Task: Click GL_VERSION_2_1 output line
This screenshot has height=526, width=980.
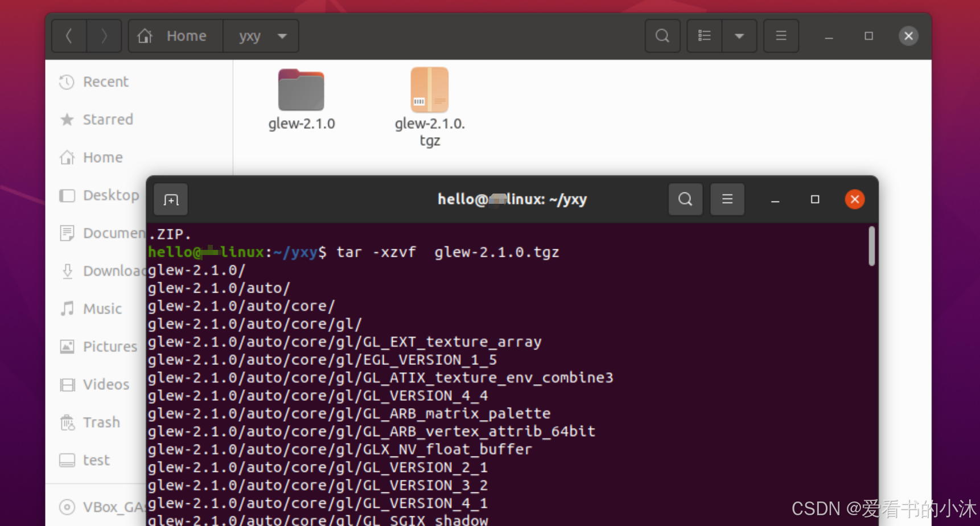Action: pos(318,467)
